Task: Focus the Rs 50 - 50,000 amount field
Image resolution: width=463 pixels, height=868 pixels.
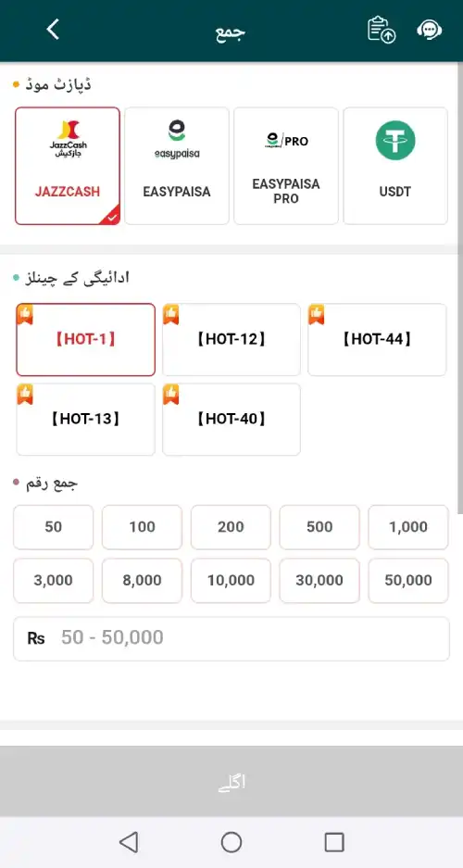Action: coord(231,639)
